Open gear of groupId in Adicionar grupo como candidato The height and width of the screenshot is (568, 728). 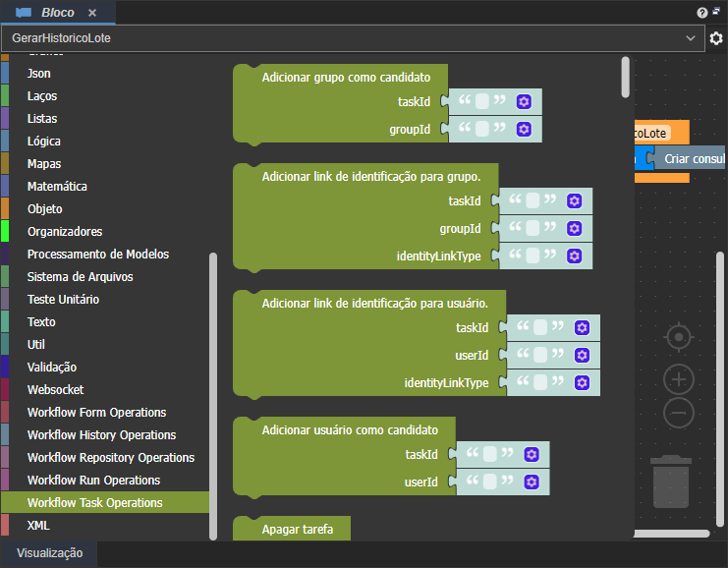point(524,129)
